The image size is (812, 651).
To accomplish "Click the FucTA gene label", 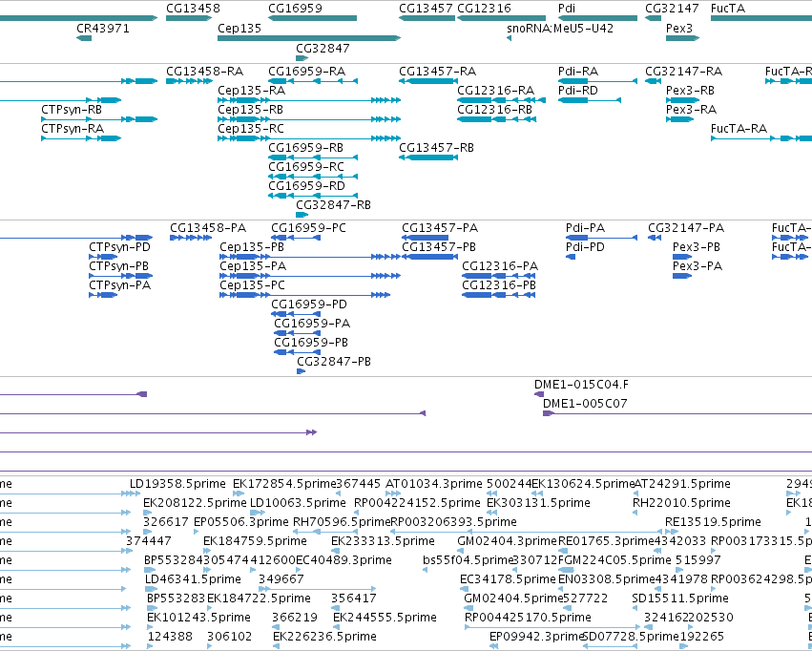I will tap(728, 9).
